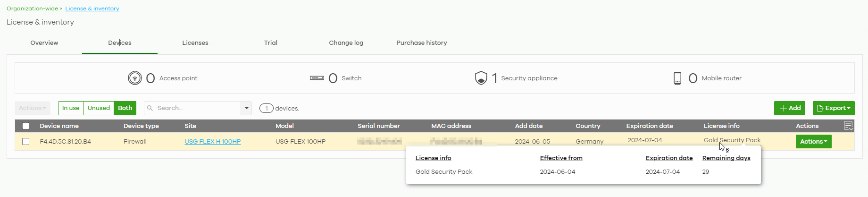
Task: Open the Purchase history tab
Action: coord(421,43)
